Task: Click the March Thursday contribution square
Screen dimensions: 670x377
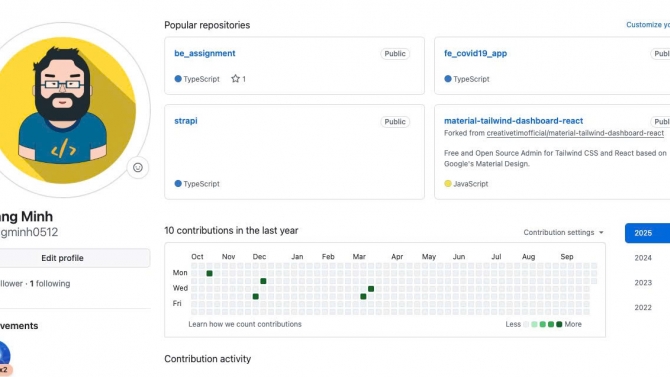Action: coord(363,296)
